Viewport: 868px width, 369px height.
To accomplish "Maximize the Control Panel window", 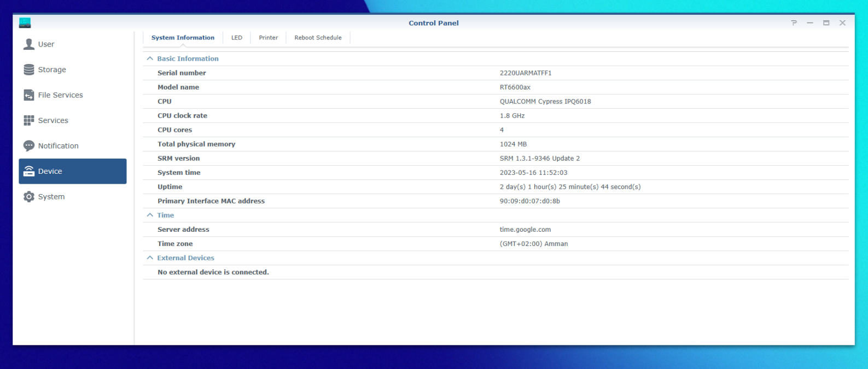I will 826,23.
